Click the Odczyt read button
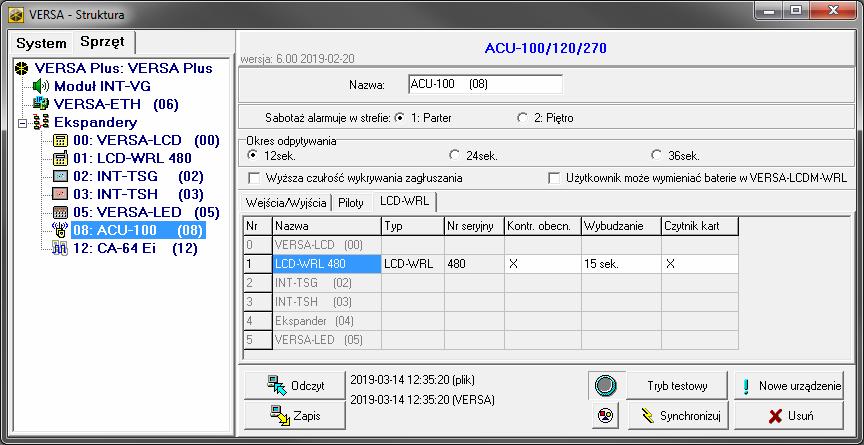Image resolution: width=864 pixels, height=445 pixels. point(295,386)
